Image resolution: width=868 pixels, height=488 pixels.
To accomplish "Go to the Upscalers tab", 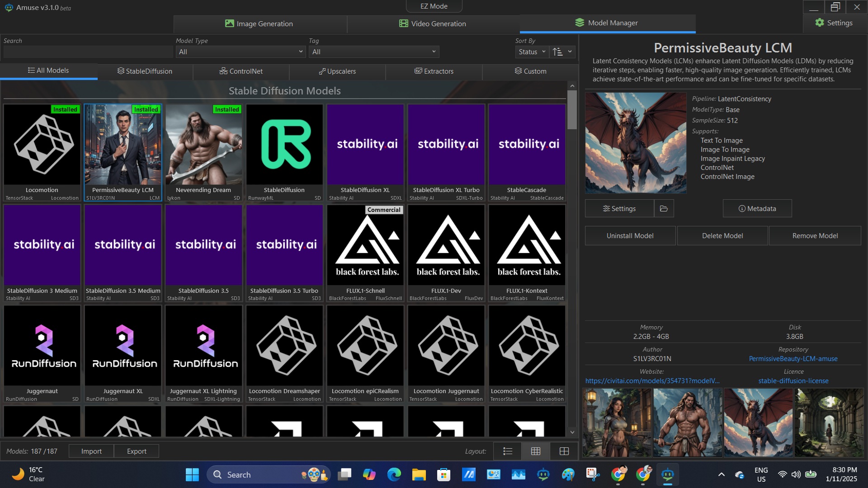I will [x=337, y=71].
